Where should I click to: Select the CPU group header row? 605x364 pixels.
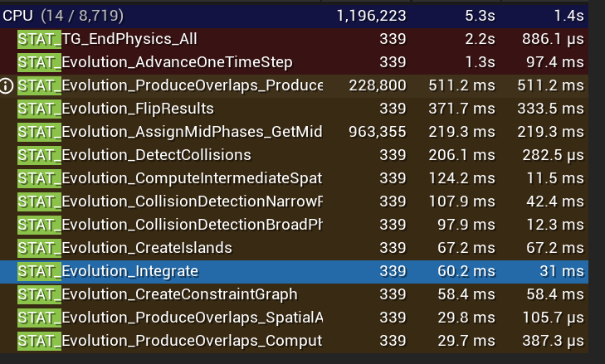[294, 16]
